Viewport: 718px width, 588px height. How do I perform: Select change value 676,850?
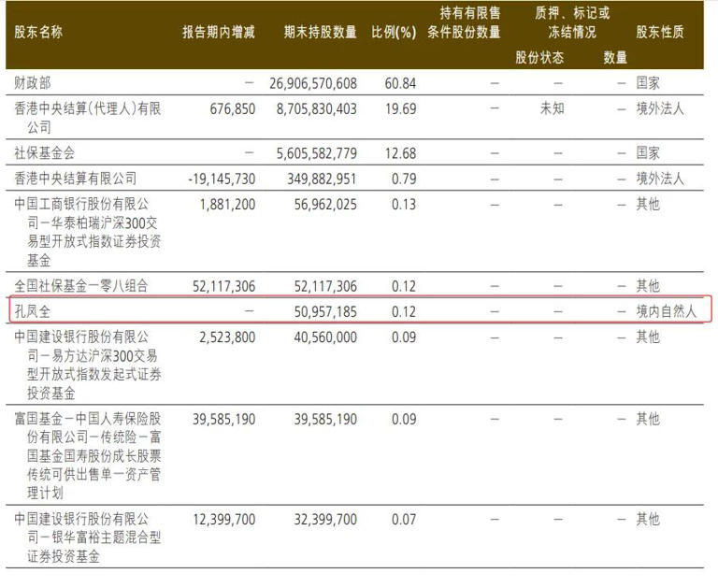[x=233, y=109]
